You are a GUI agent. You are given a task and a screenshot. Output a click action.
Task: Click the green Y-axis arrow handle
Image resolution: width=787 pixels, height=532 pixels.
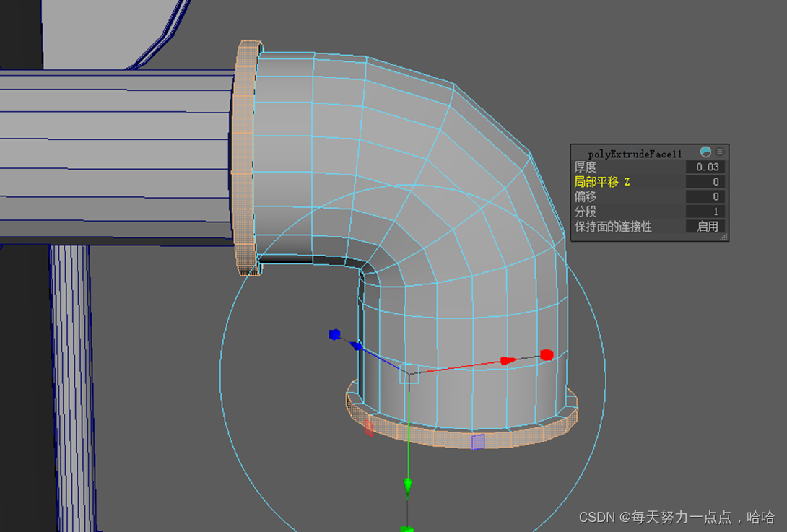click(407, 486)
